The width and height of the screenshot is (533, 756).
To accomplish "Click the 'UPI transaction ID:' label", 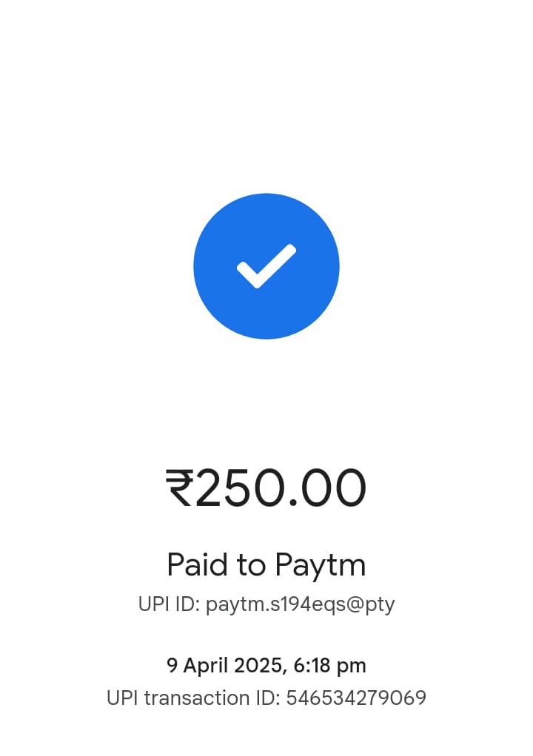I will click(193, 698).
